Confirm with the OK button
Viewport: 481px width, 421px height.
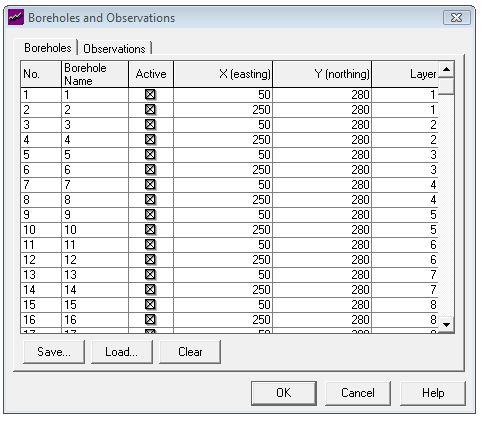tap(284, 393)
